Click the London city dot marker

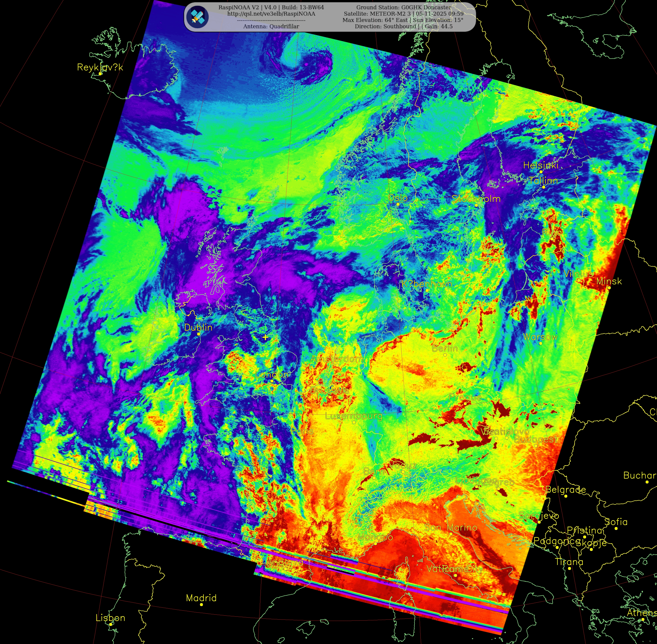(x=272, y=381)
